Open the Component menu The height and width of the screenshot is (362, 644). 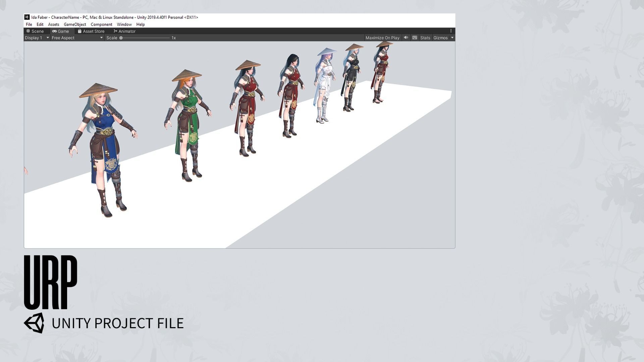pyautogui.click(x=101, y=24)
